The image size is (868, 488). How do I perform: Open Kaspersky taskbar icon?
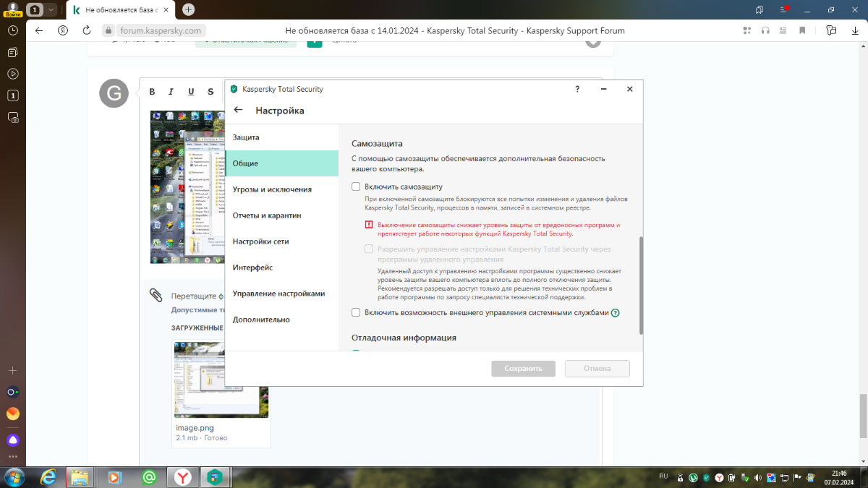(x=215, y=477)
